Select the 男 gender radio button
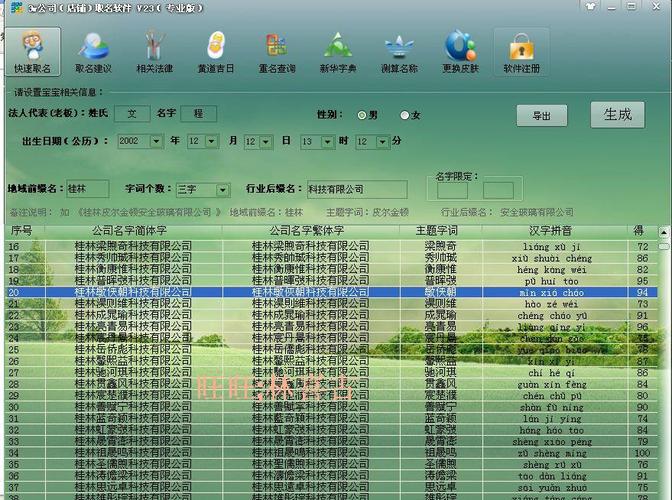672x500 pixels. (x=362, y=115)
